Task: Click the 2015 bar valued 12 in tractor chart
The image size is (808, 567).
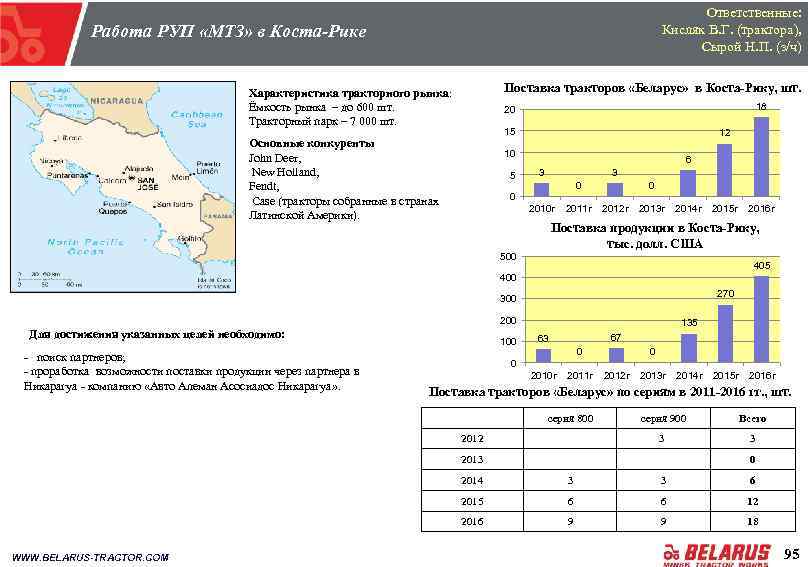Action: pos(725,170)
